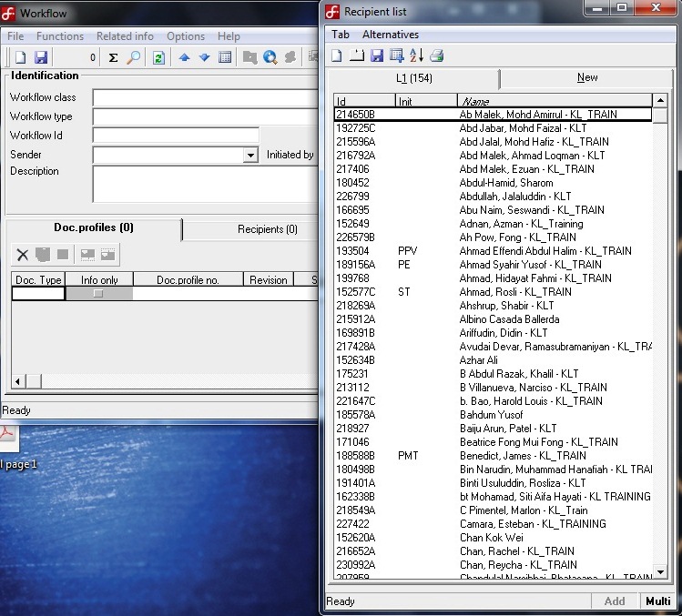Switch to the New tab in Recipient list

pyautogui.click(x=587, y=78)
